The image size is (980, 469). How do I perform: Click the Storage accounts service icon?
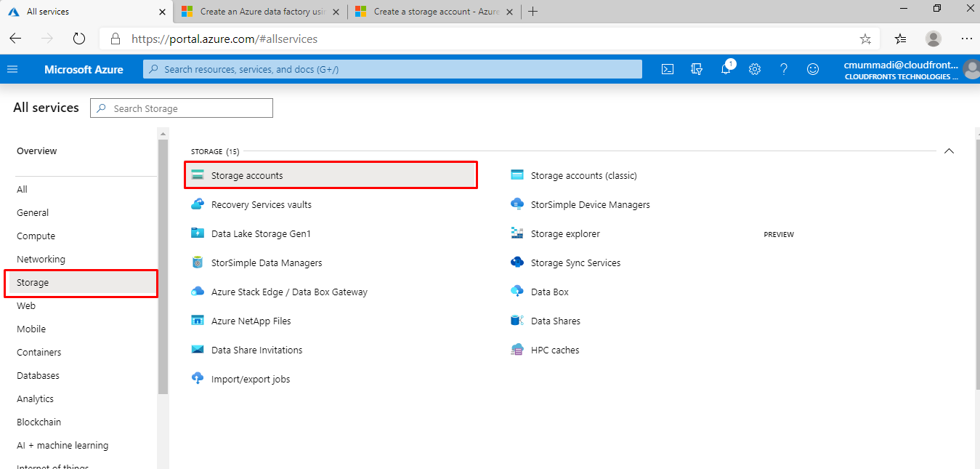[x=198, y=175]
